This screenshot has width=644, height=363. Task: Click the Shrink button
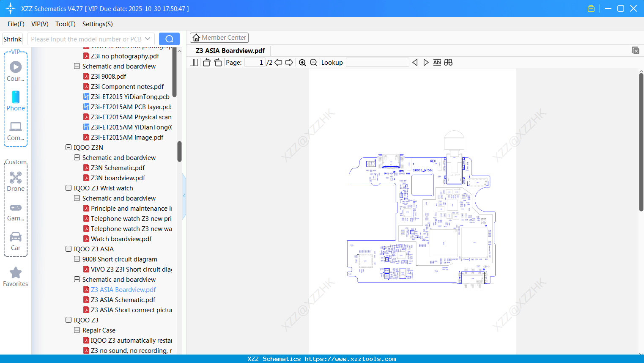(x=13, y=39)
